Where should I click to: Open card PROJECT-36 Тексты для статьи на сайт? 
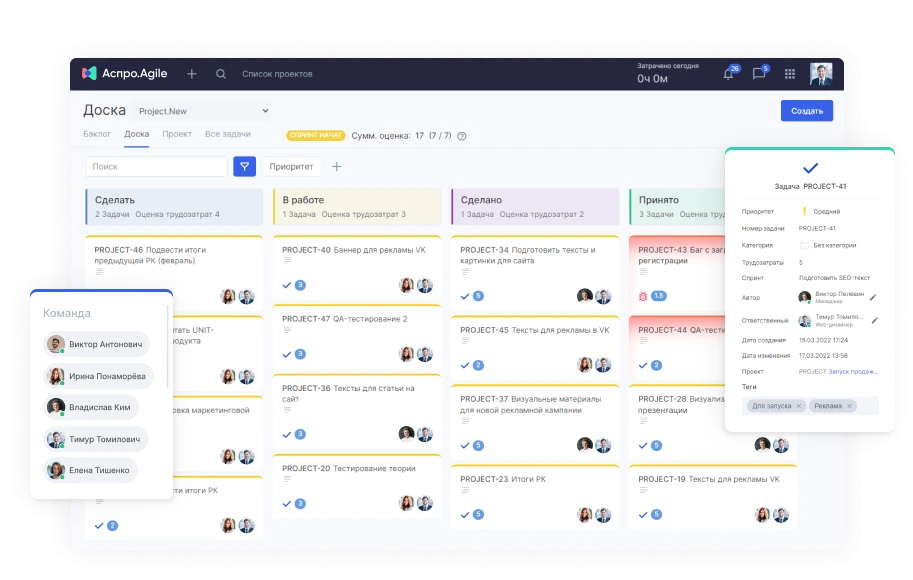tap(357, 411)
